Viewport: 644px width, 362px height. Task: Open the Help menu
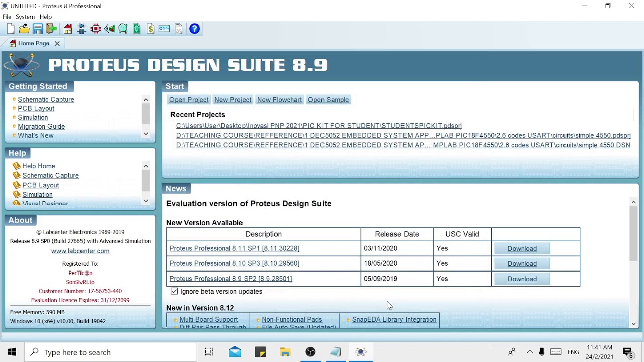45,17
